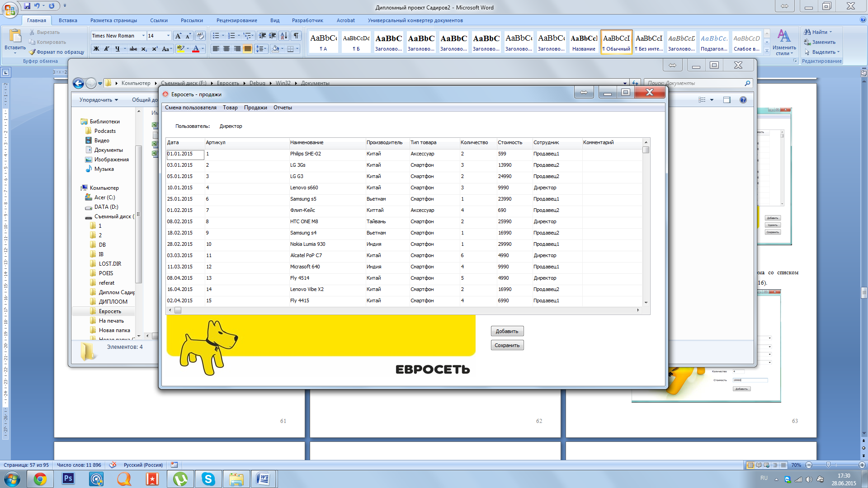The image size is (868, 488).
Task: Decrease font size with Shrink Font icon
Action: [x=189, y=36]
